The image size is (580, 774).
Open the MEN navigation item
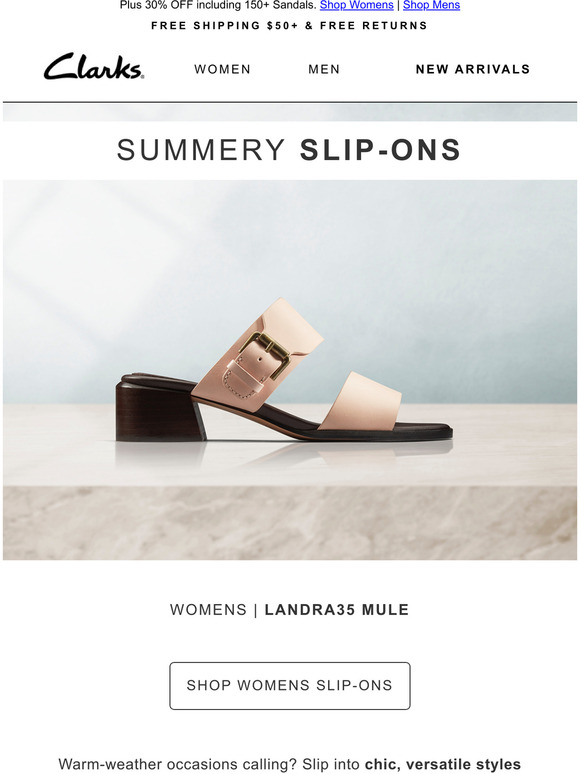click(x=324, y=69)
